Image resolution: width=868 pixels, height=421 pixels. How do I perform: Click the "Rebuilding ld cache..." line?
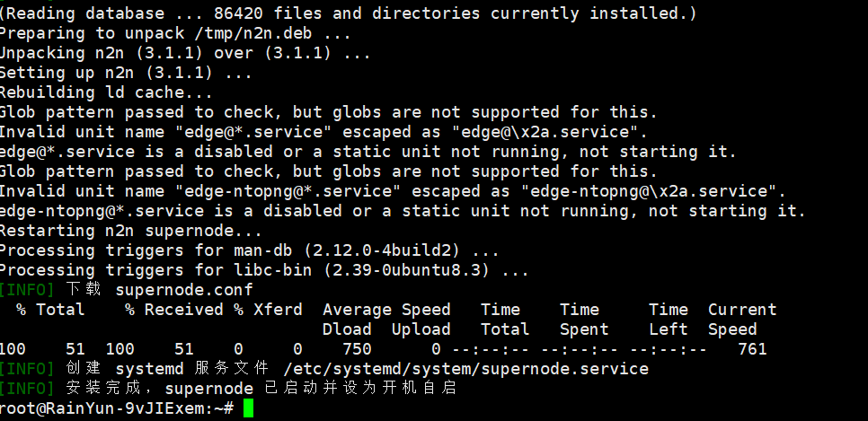click(x=106, y=92)
